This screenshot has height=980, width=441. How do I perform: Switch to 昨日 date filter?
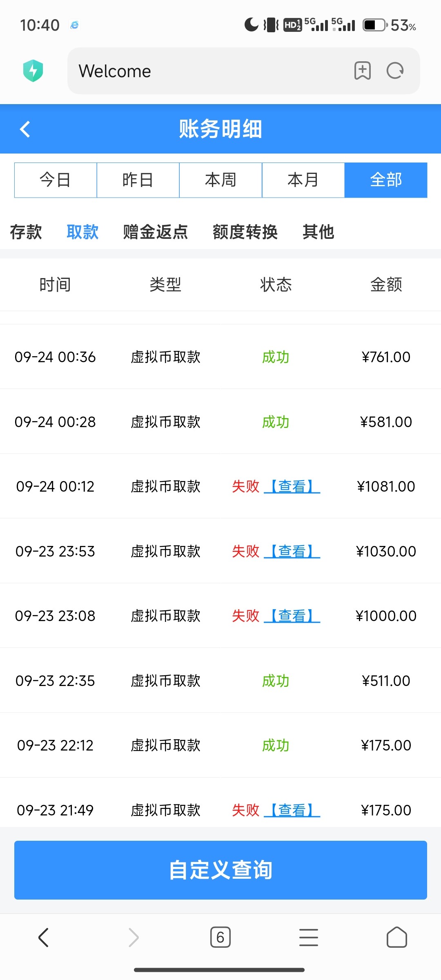[138, 180]
